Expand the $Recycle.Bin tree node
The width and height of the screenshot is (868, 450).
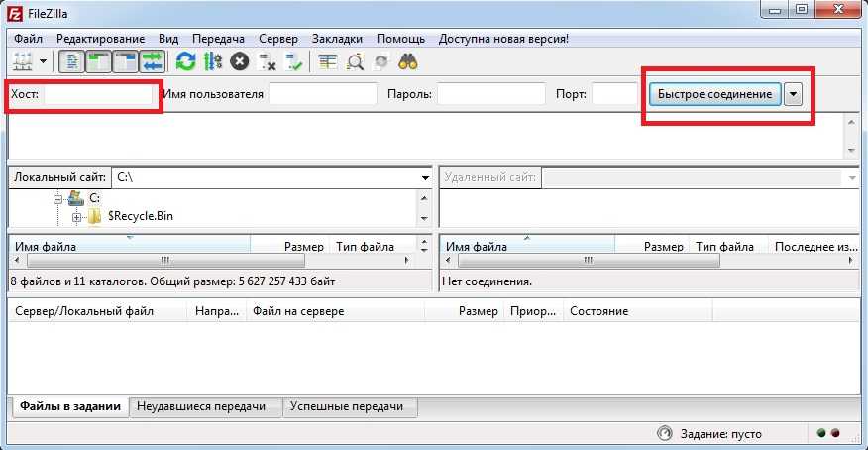76,216
